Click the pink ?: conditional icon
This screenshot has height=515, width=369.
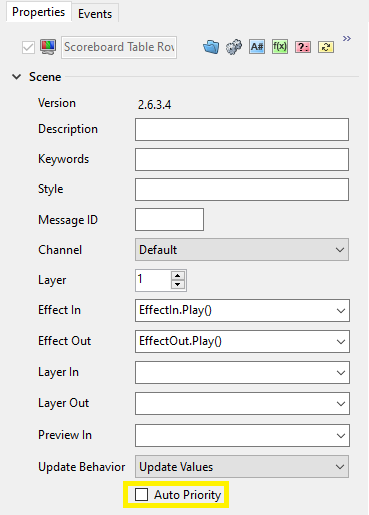click(303, 47)
